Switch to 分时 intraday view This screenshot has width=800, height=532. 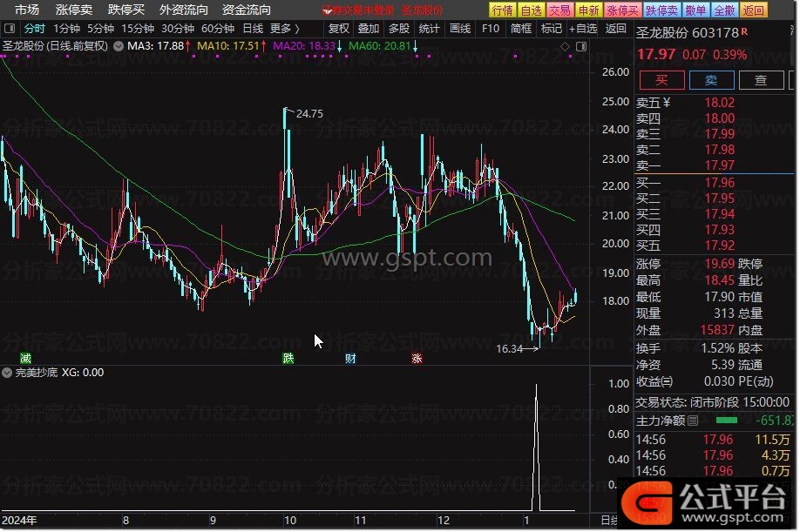click(35, 29)
